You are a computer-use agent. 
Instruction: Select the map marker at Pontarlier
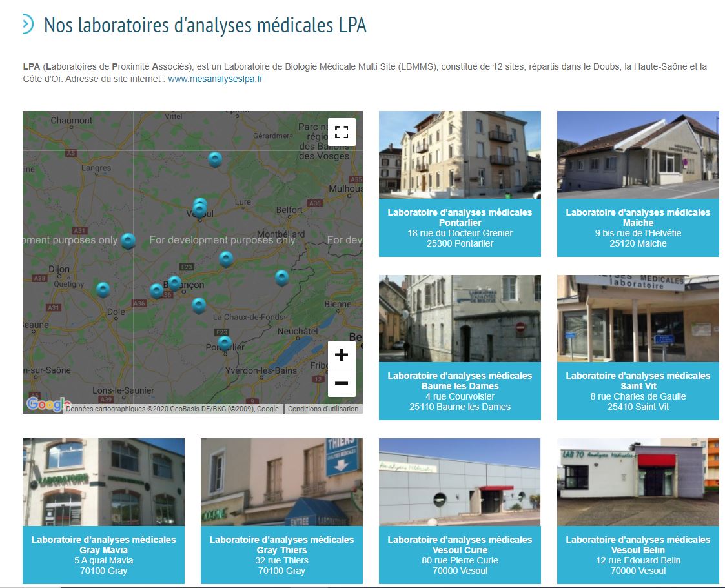225,343
